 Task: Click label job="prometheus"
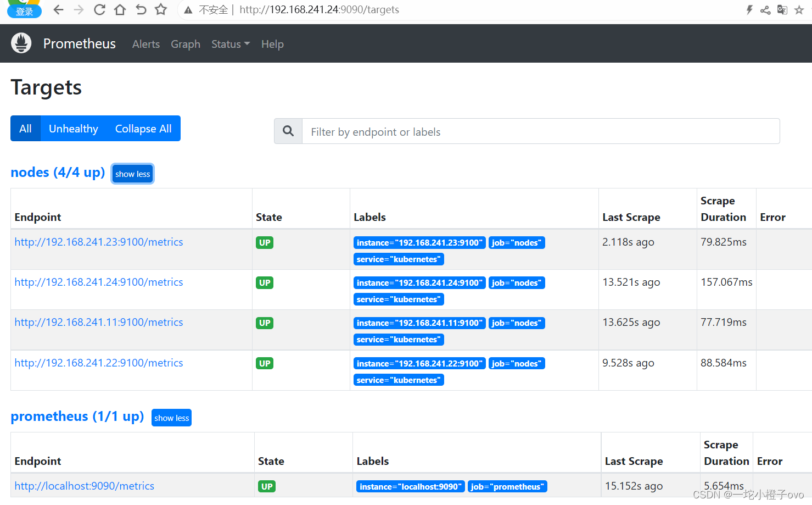click(x=507, y=486)
